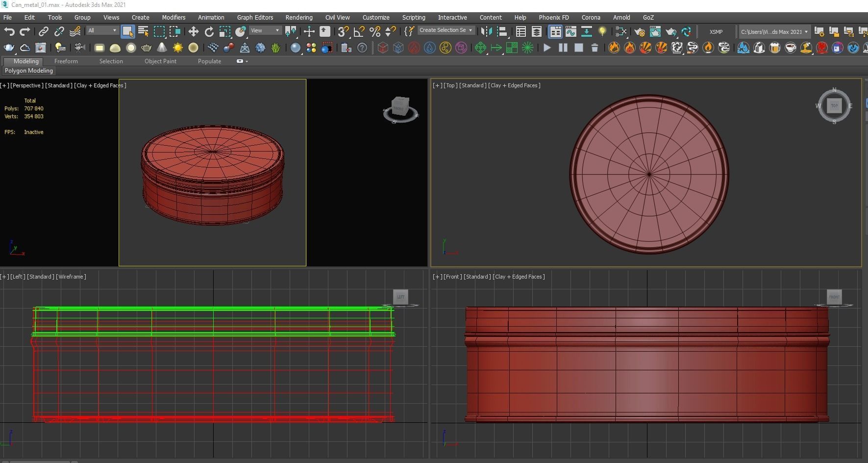
Task: Open Schematic View
Action: [621, 31]
